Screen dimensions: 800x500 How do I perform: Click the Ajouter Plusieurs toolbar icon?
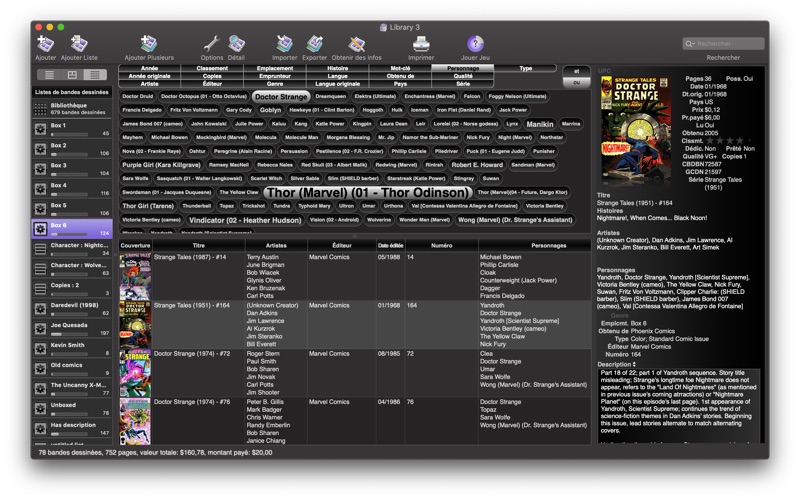[x=149, y=44]
